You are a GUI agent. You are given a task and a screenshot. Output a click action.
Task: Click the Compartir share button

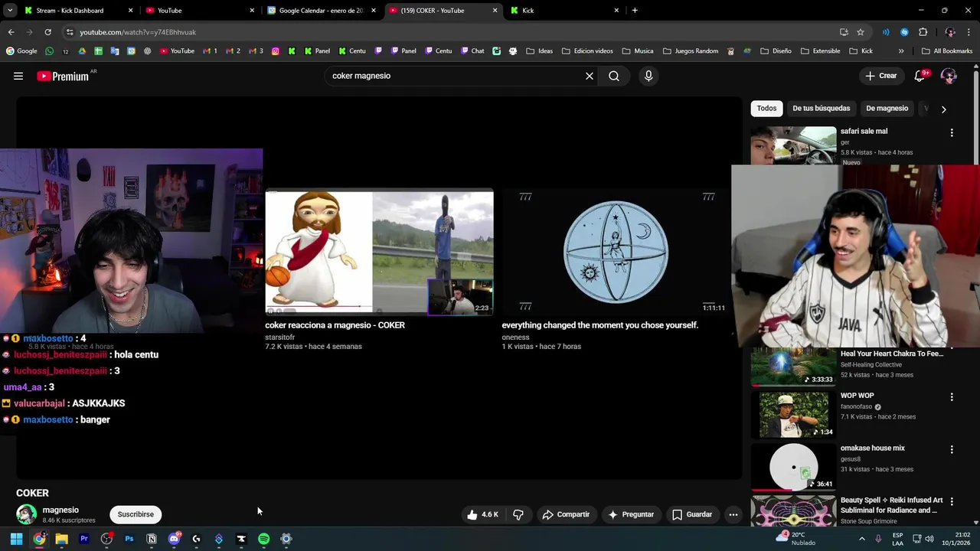(566, 514)
